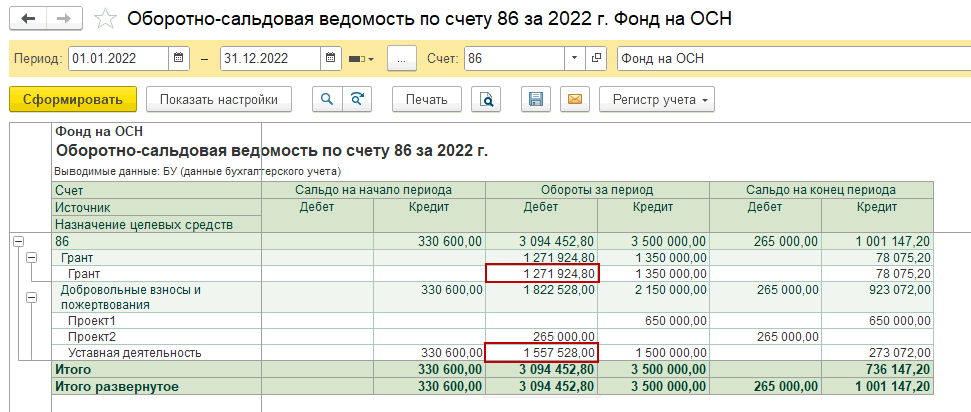Send report by email envelope icon
The image size is (971, 412).
click(573, 99)
